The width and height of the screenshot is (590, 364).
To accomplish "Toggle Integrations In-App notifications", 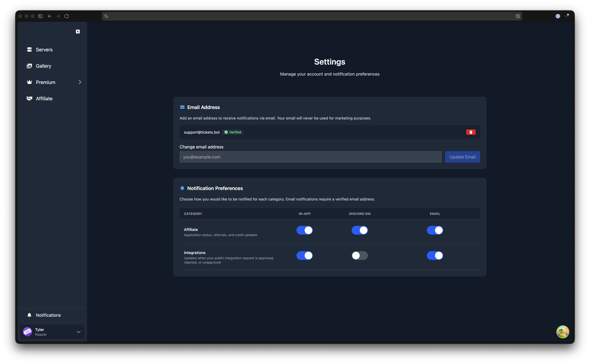I will pyautogui.click(x=304, y=255).
